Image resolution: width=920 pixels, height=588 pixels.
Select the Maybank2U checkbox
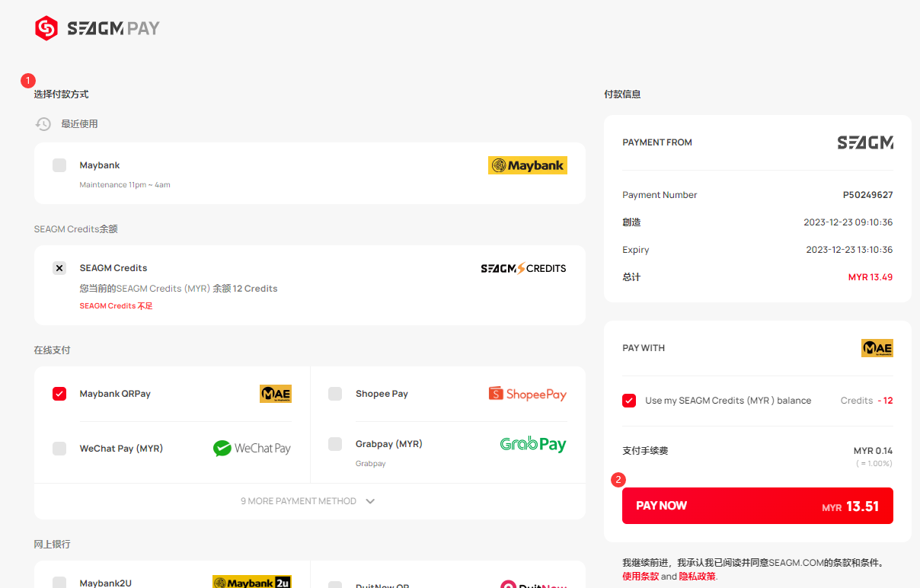(x=59, y=583)
